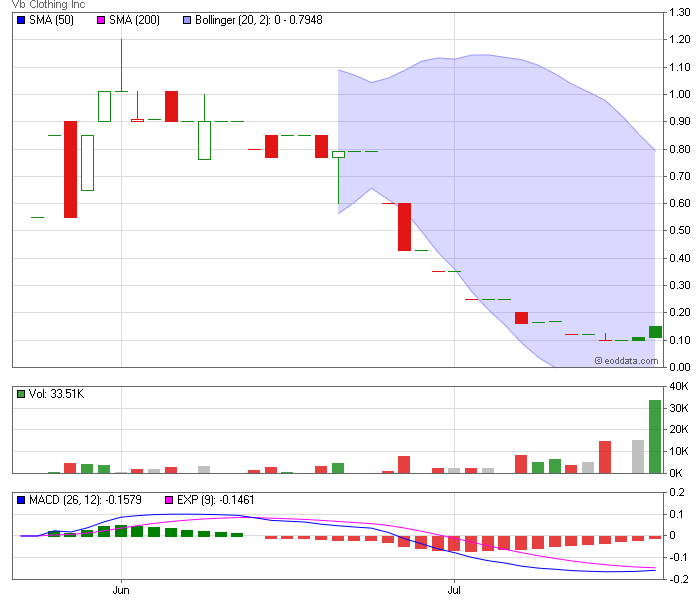Click the green Vol legend swatch

(21, 394)
